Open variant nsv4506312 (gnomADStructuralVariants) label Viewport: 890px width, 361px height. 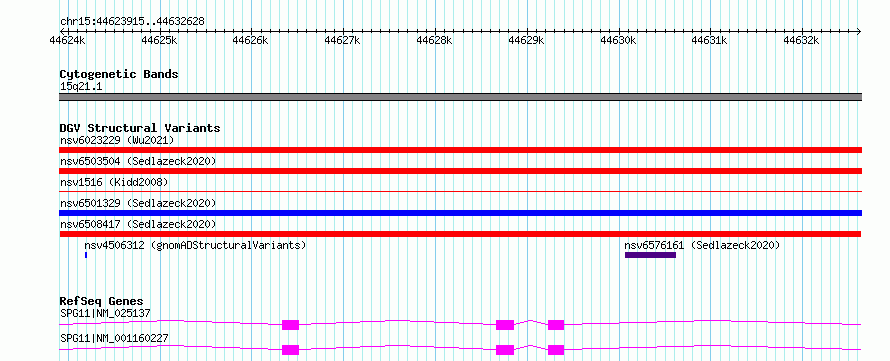[x=195, y=245]
